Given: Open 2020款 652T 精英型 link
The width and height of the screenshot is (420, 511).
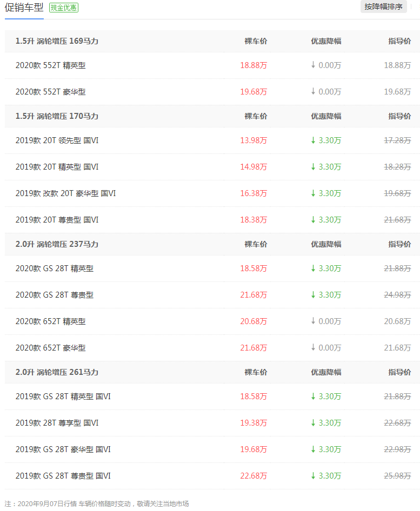Looking at the screenshot, I should (x=51, y=321).
